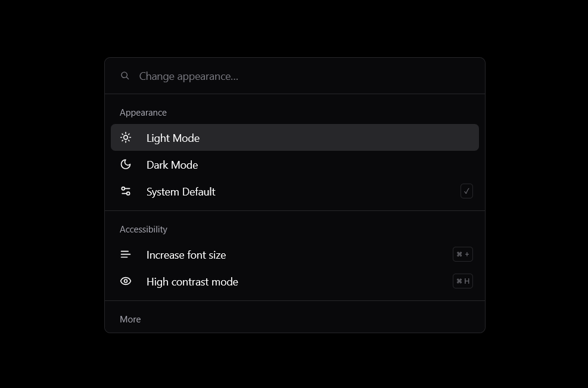Click the eye icon for high contrast
The height and width of the screenshot is (388, 588).
point(126,281)
